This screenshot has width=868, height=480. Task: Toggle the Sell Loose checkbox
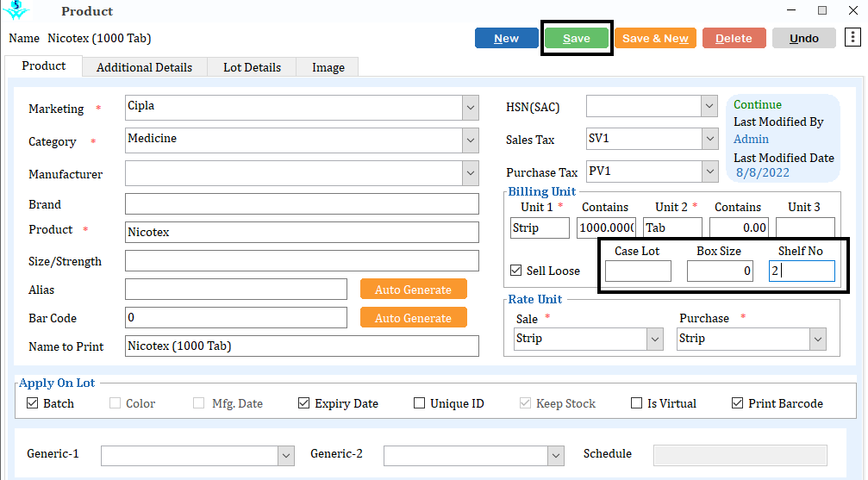516,271
